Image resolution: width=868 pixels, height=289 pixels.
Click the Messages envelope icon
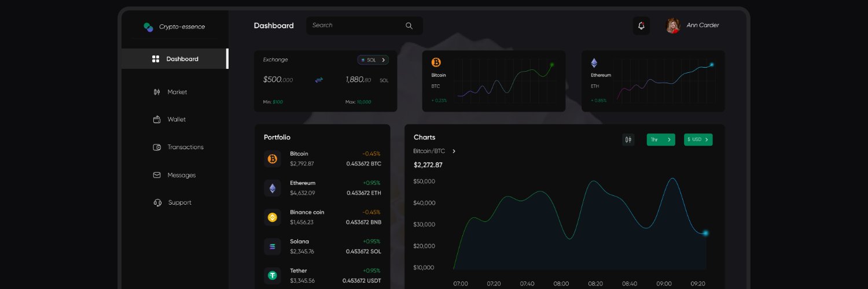point(157,175)
